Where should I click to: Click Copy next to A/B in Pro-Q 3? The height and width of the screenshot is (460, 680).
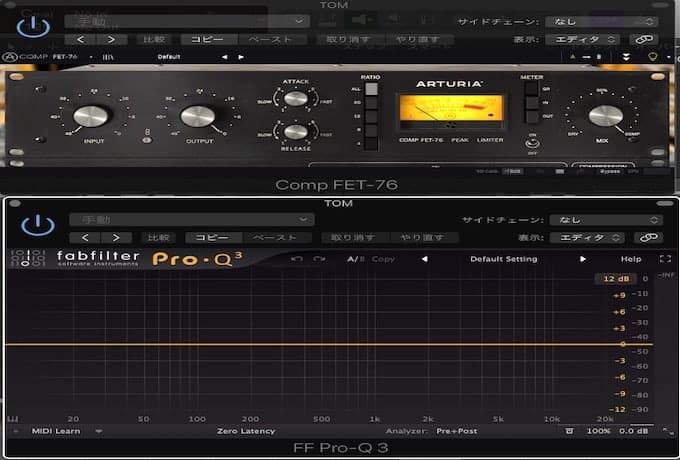coord(383,259)
